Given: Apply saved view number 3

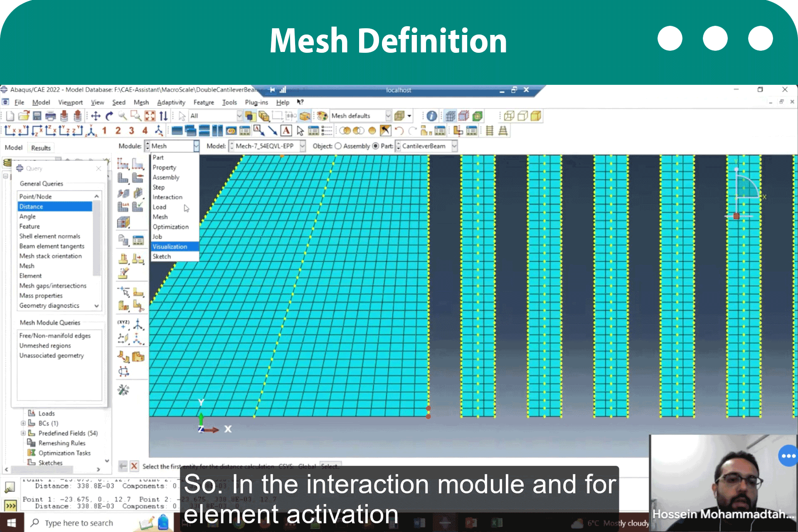Looking at the screenshot, I should tap(131, 131).
